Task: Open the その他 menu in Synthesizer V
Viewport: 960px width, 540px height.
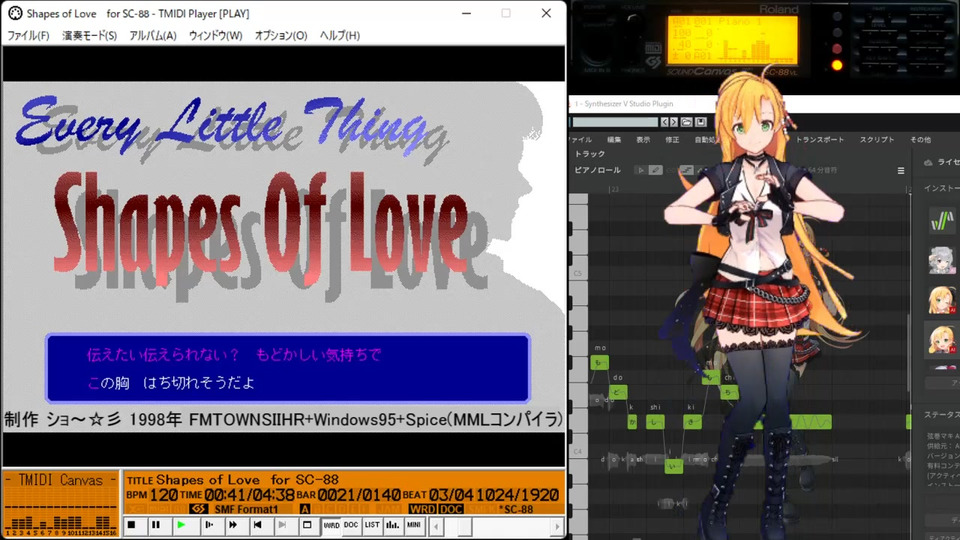Action: 920,140
